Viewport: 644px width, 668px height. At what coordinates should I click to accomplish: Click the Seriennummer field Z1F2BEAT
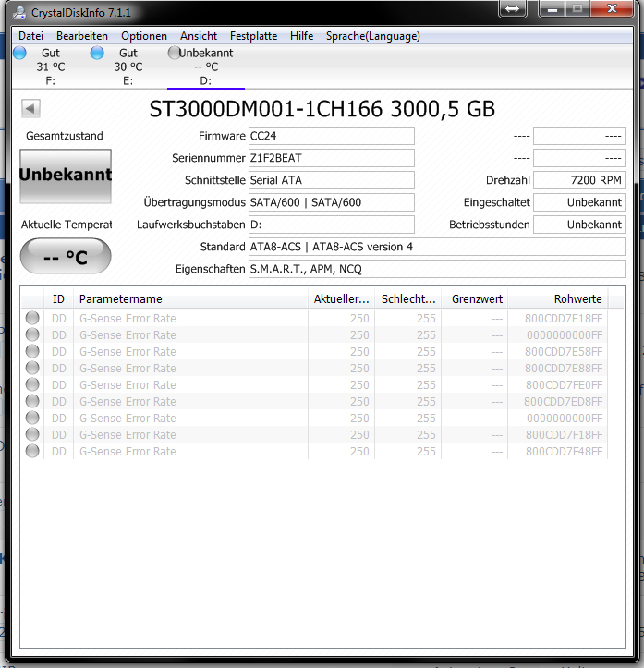click(x=332, y=158)
